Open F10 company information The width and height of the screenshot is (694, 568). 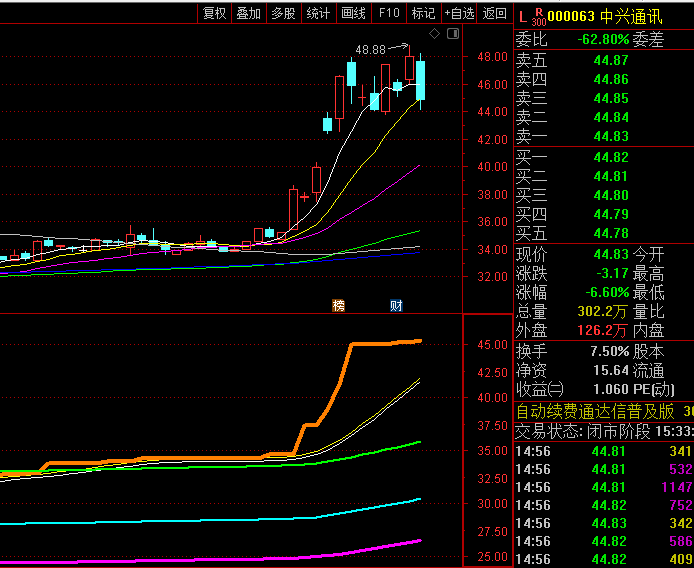tap(389, 13)
